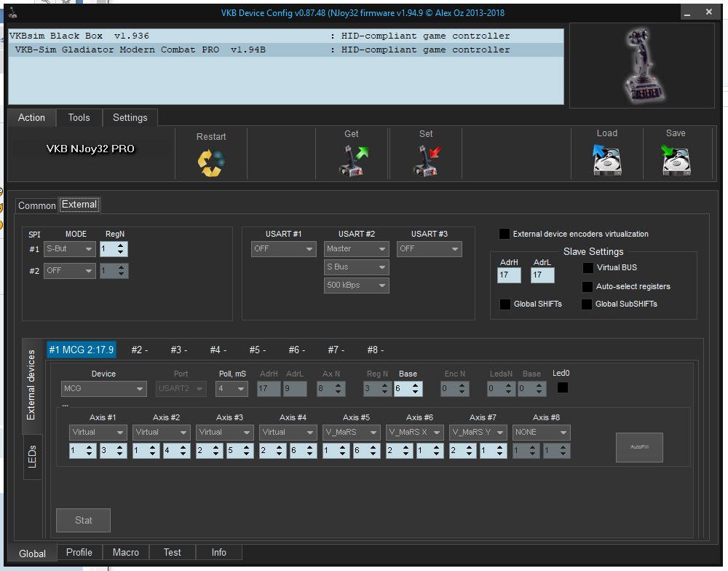Open the Device MCG dropdown

click(x=104, y=389)
